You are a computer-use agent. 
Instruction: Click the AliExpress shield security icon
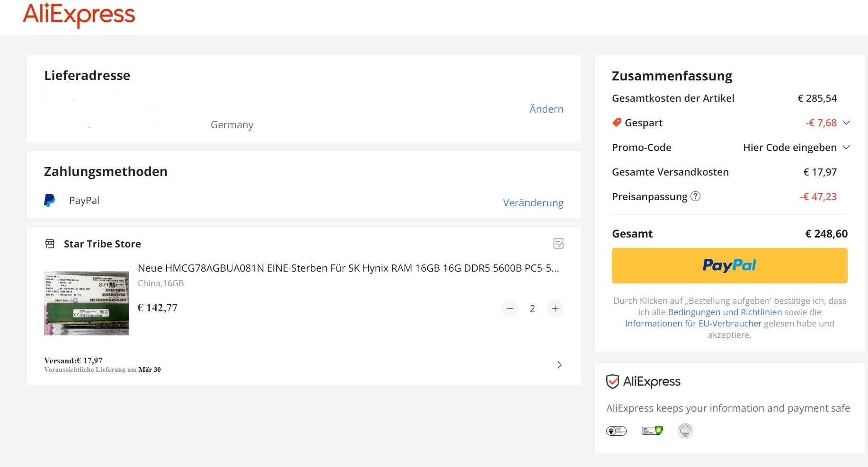612,381
